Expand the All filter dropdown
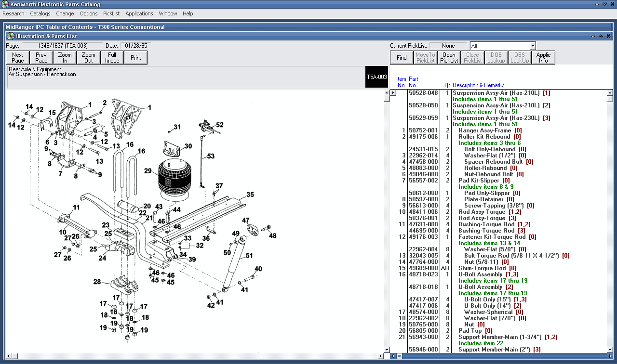Viewport: 617px width, 364px height. (x=533, y=46)
